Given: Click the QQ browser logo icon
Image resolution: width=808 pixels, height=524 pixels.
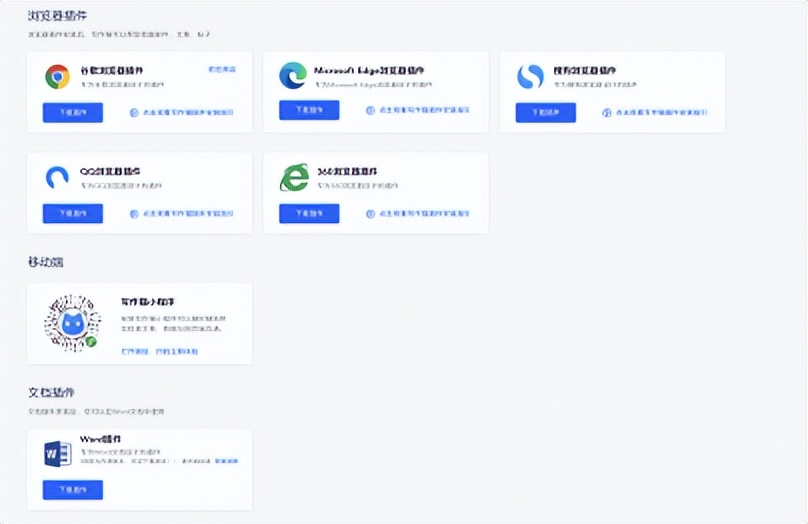Looking at the screenshot, I should click(57, 177).
